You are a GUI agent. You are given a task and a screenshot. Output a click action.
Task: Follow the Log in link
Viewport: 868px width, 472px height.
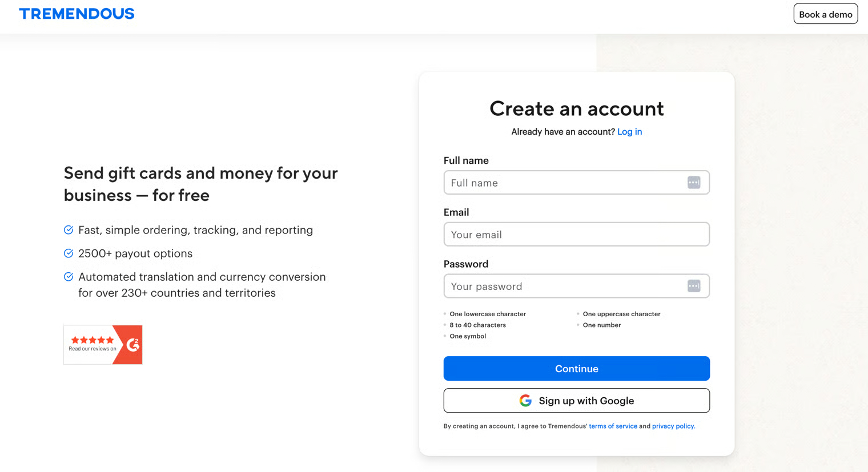(629, 132)
